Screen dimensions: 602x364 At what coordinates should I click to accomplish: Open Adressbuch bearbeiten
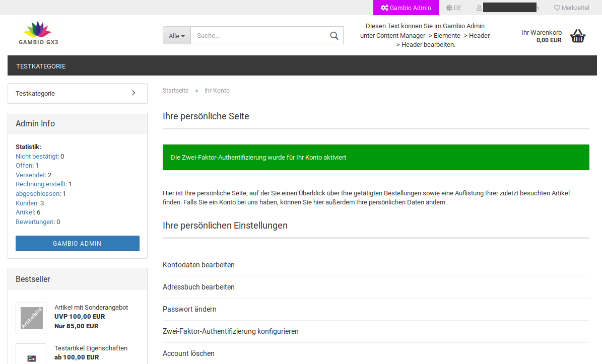coord(198,287)
